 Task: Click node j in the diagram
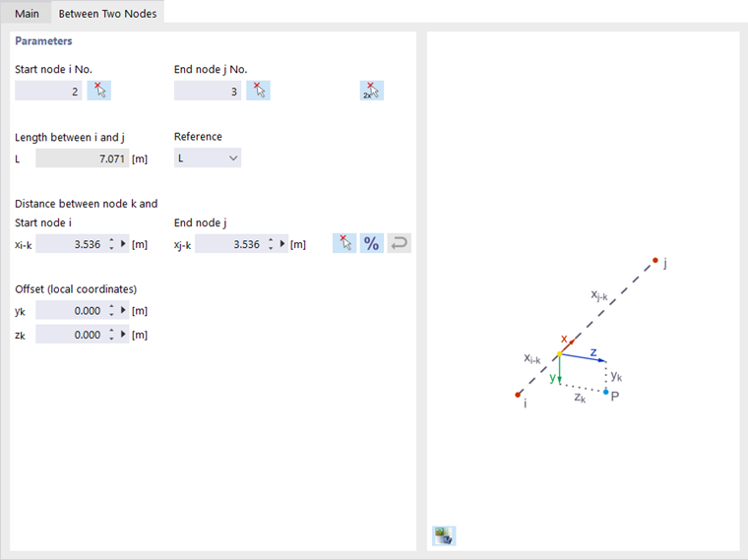pyautogui.click(x=655, y=261)
